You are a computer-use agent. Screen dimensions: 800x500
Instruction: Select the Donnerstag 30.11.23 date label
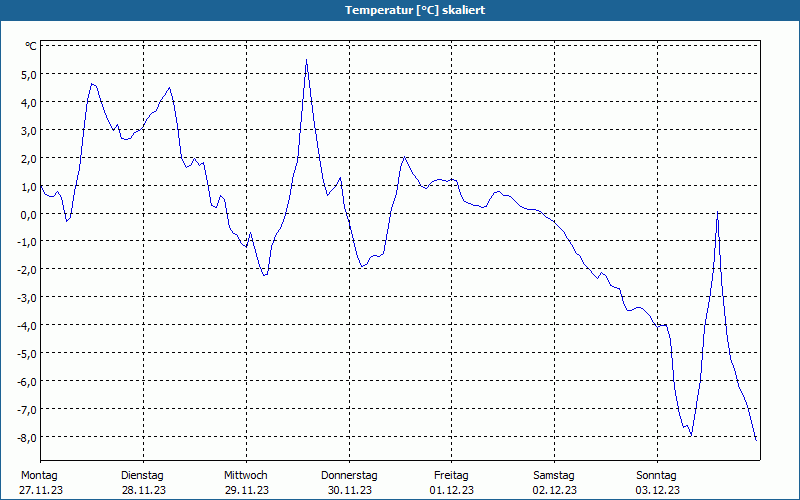(349, 483)
